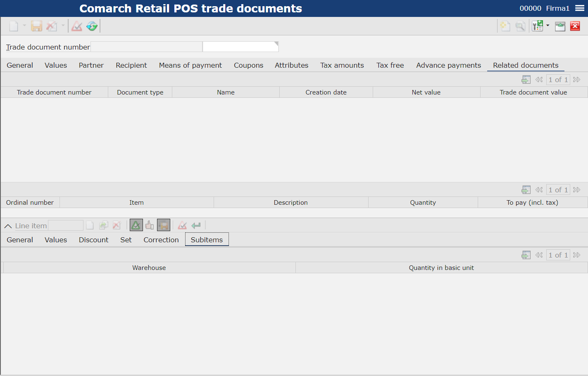Click page field '1 of 1' of related documents table
The image size is (588, 376).
558,80
